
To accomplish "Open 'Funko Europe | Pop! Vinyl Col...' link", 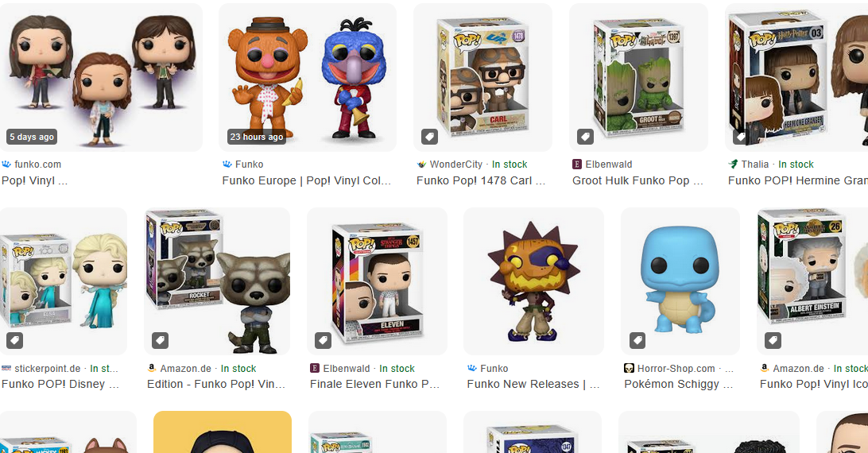I will tap(307, 180).
